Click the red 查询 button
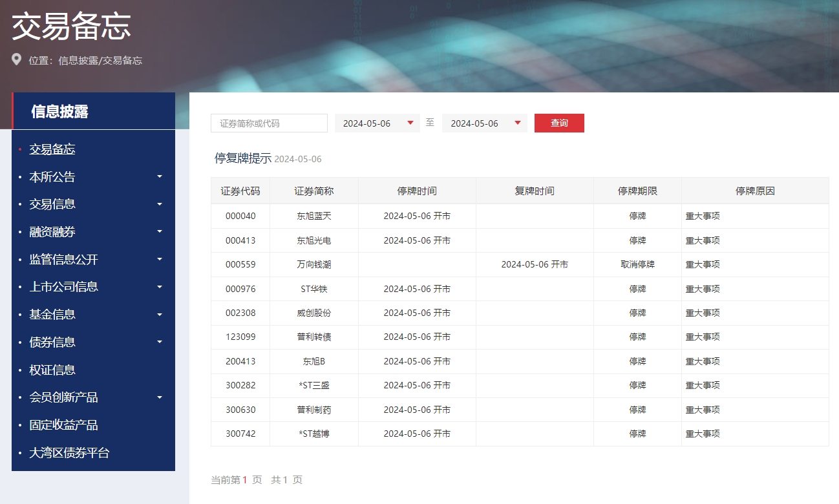 (x=559, y=123)
